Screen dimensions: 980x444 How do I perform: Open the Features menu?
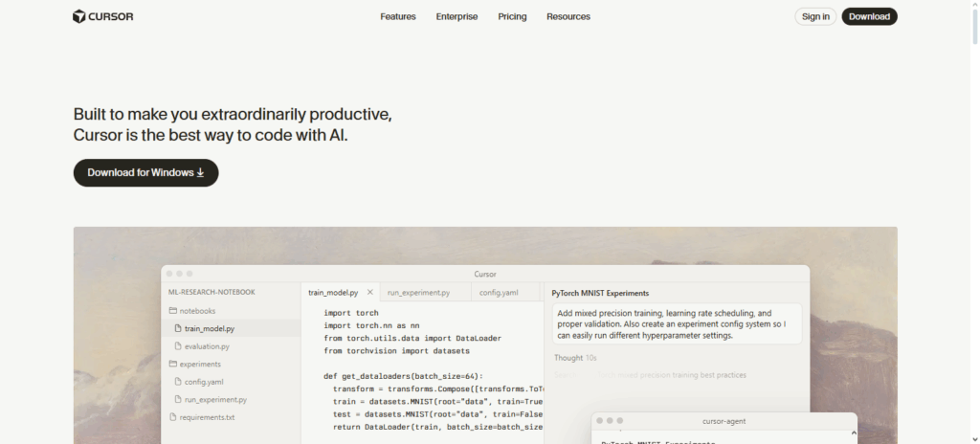pyautogui.click(x=398, y=16)
